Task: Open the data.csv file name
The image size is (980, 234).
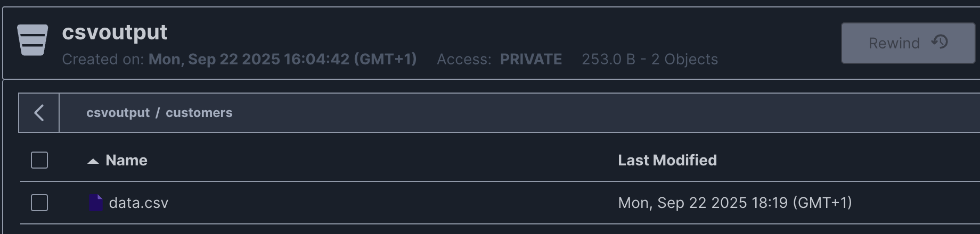Action: tap(138, 203)
